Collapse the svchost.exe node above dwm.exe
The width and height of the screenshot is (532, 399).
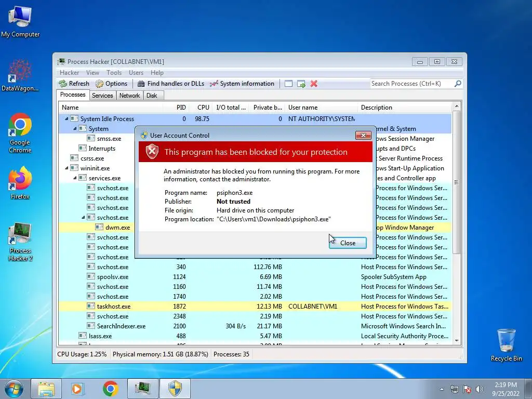[83, 218]
